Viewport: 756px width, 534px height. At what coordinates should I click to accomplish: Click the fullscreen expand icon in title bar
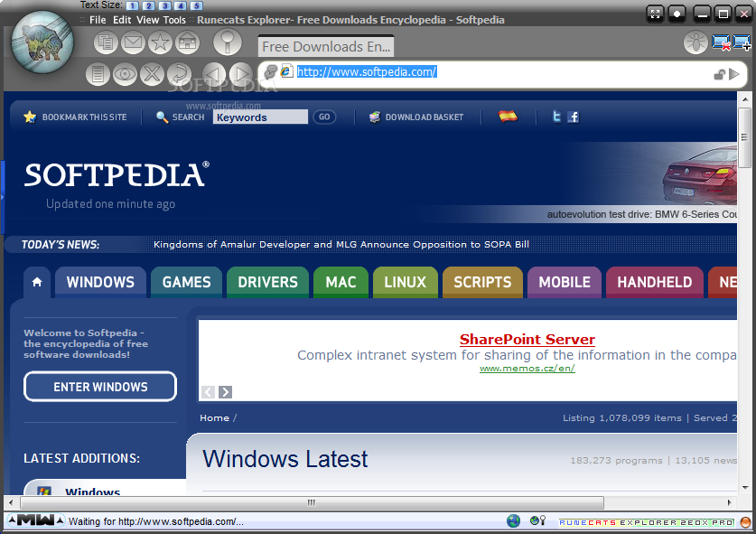(x=655, y=14)
